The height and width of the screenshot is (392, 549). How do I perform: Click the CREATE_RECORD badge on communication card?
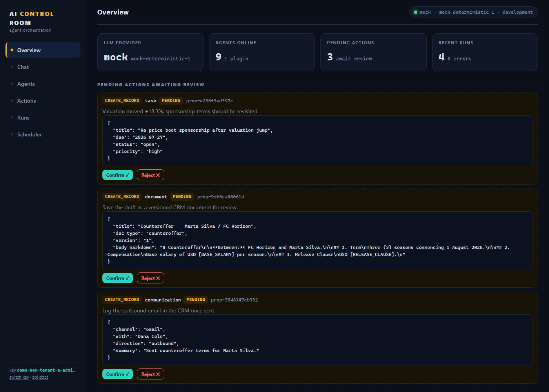click(122, 300)
